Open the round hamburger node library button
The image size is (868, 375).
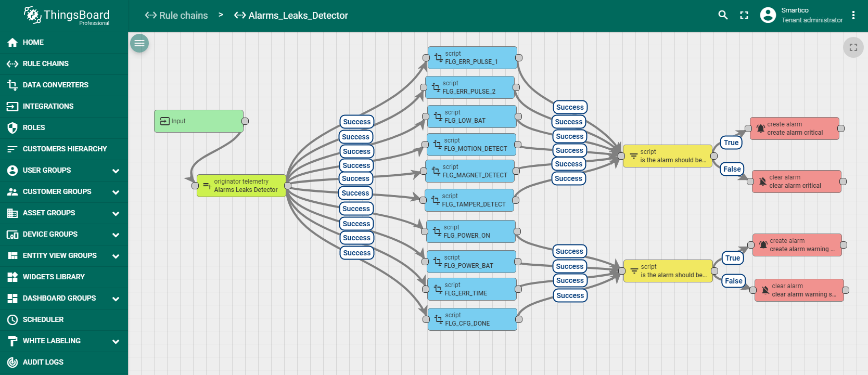[x=139, y=43]
